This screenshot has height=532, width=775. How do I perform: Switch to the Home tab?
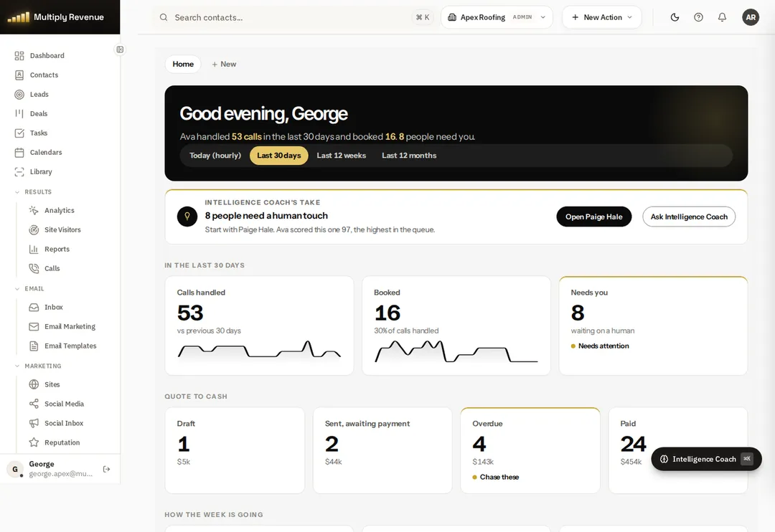[183, 65]
